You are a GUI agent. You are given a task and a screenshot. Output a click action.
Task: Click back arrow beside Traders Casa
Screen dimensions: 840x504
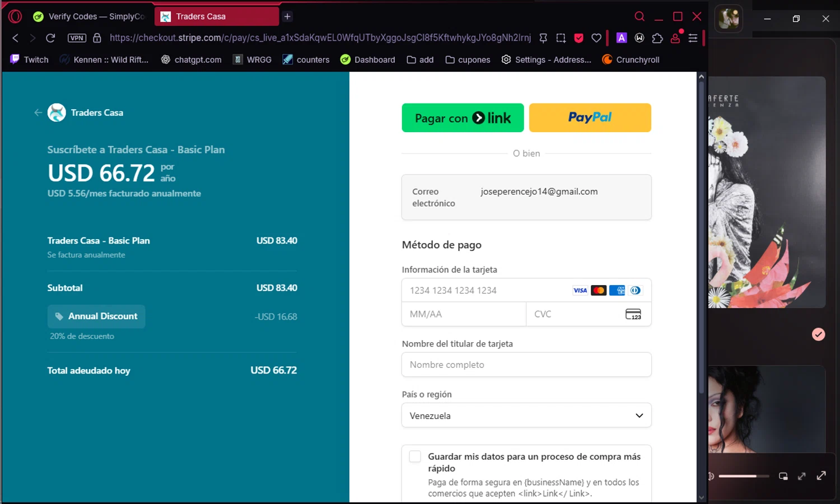tap(38, 113)
